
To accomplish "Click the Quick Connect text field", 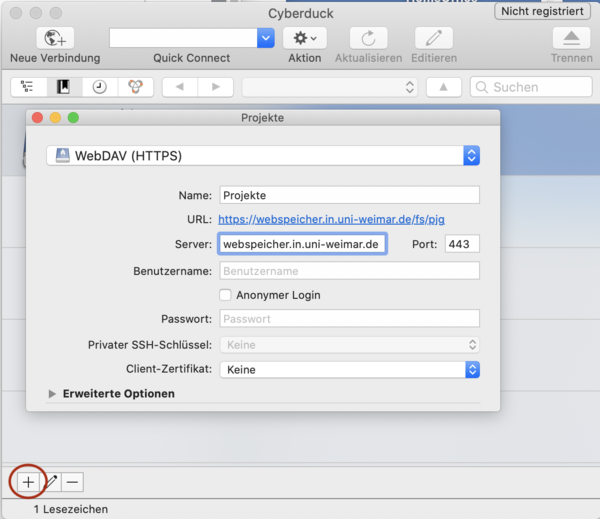I will coord(183,38).
